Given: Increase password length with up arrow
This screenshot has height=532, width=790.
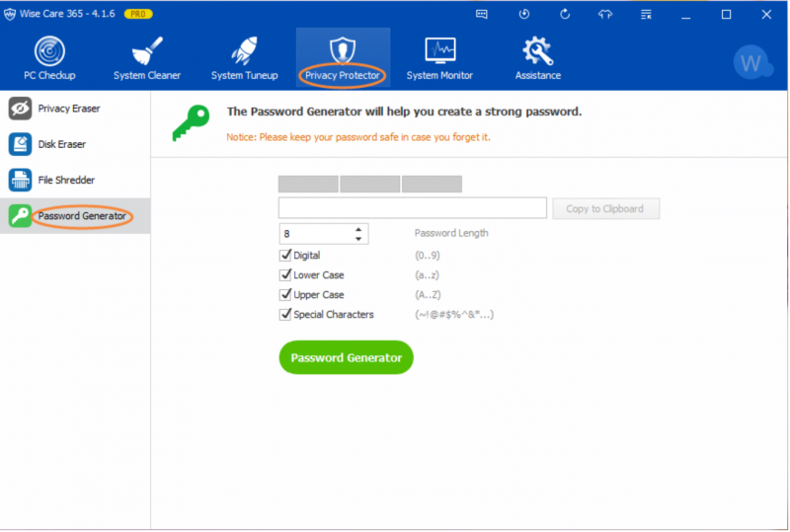Looking at the screenshot, I should pos(358,229).
